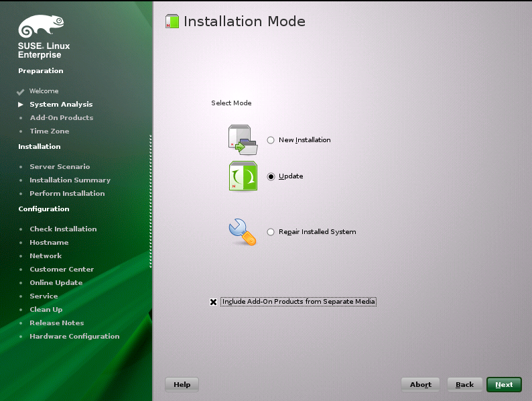Click the System Analysis step
Screen dimensions: 532x401
(x=61, y=104)
